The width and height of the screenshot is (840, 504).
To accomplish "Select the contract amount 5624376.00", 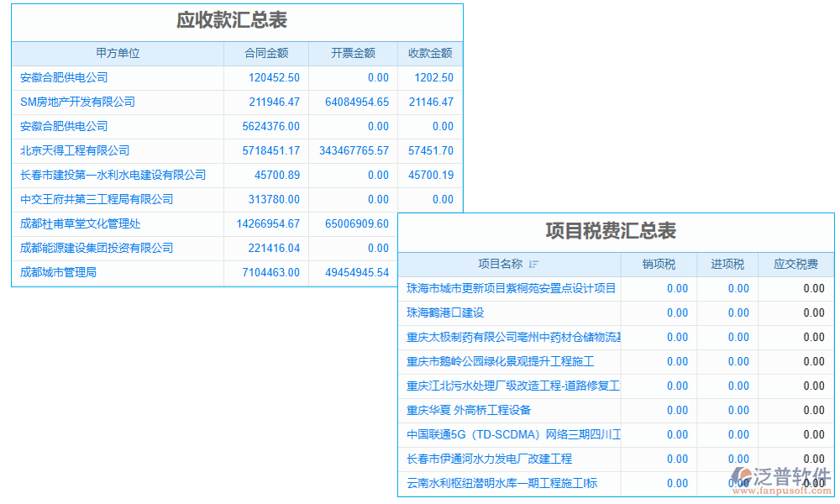I will [271, 126].
